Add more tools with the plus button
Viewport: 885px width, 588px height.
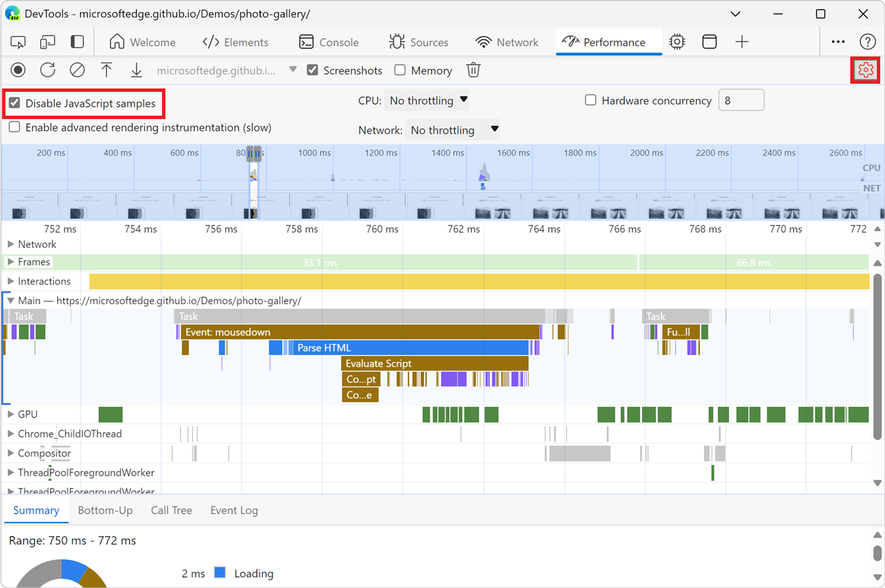741,42
